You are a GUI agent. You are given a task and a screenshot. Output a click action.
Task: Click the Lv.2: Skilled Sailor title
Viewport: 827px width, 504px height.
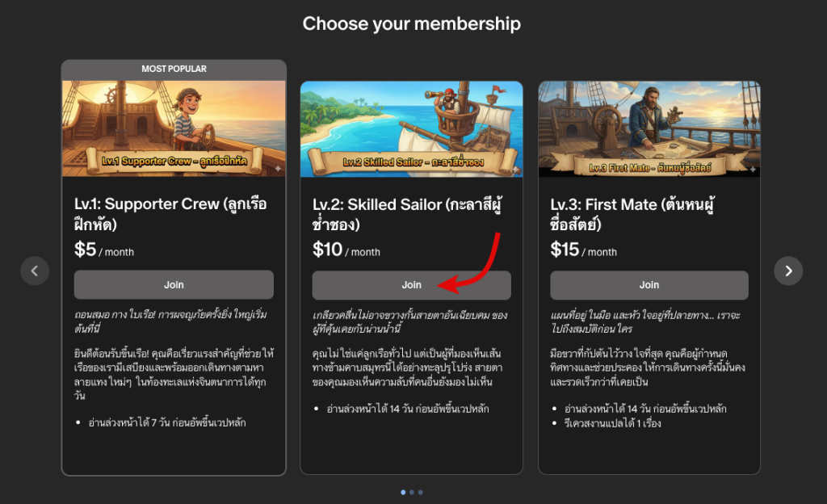coord(409,213)
